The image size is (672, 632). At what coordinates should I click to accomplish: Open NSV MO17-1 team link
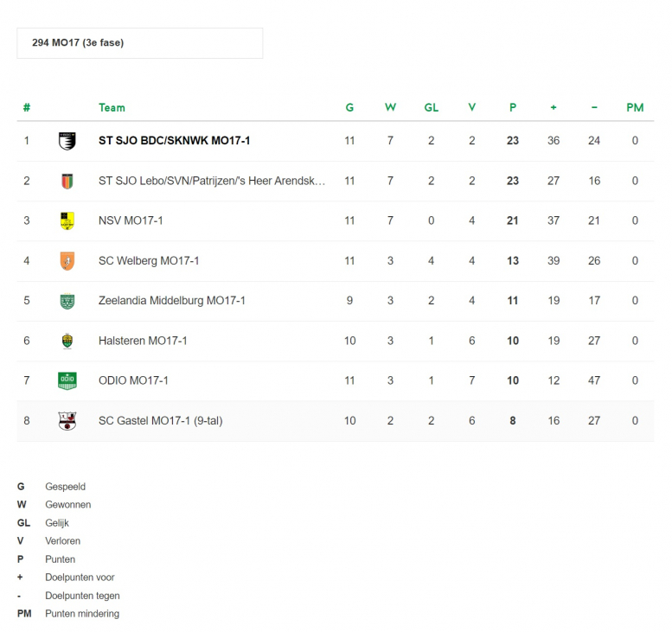tap(131, 220)
